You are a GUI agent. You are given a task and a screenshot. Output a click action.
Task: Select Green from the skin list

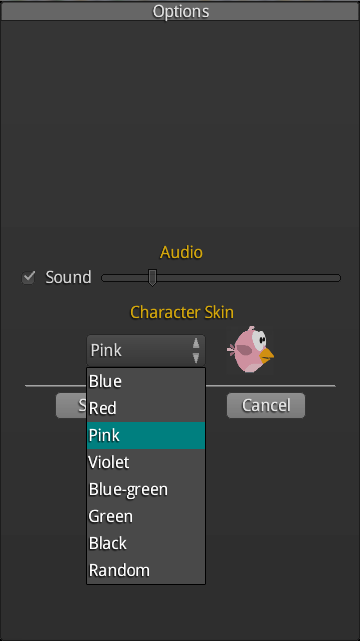(x=146, y=516)
